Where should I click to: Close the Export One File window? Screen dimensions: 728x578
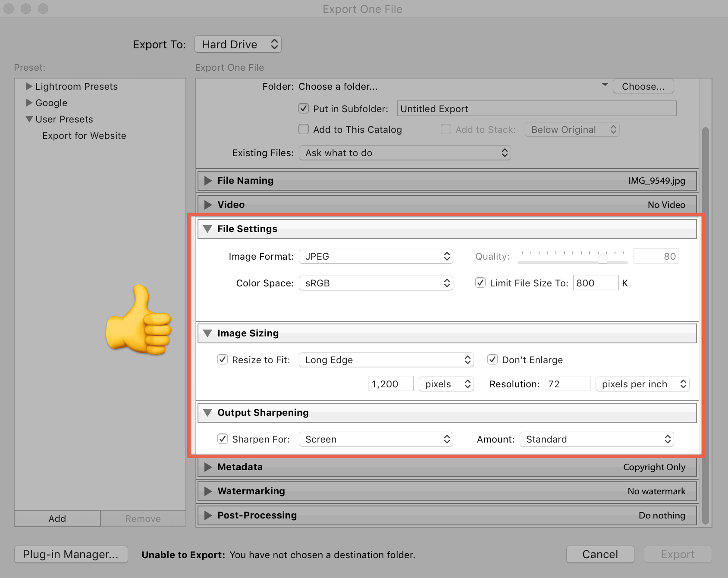(x=9, y=8)
